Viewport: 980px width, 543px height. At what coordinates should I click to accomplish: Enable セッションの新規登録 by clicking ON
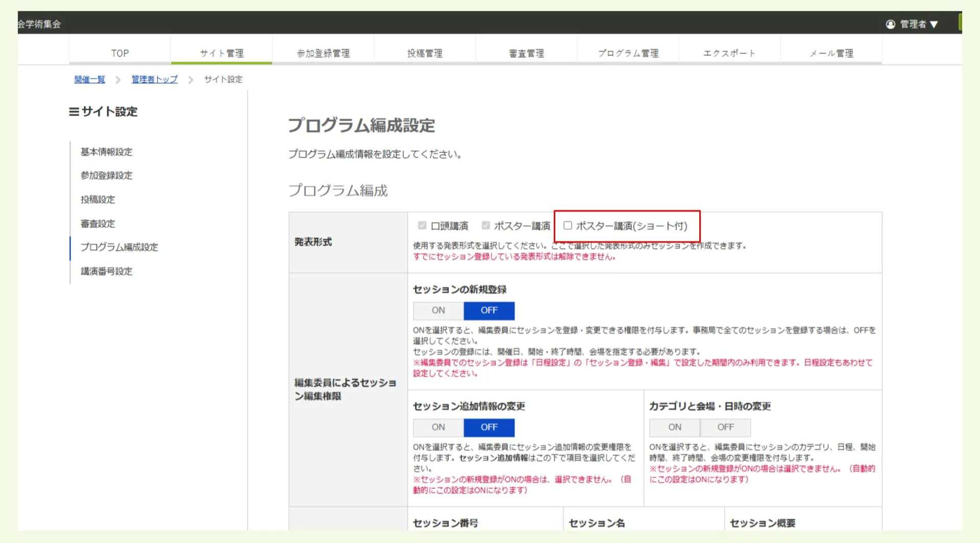coord(437,310)
